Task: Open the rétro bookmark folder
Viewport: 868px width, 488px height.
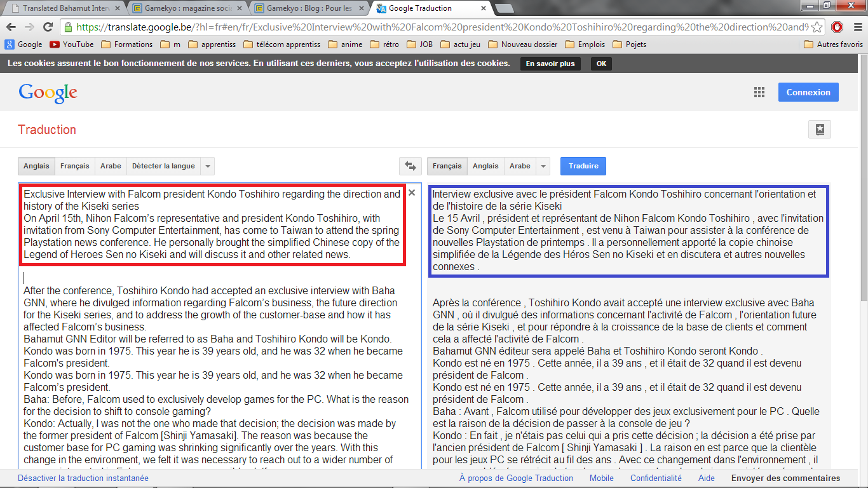Action: pyautogui.click(x=384, y=44)
